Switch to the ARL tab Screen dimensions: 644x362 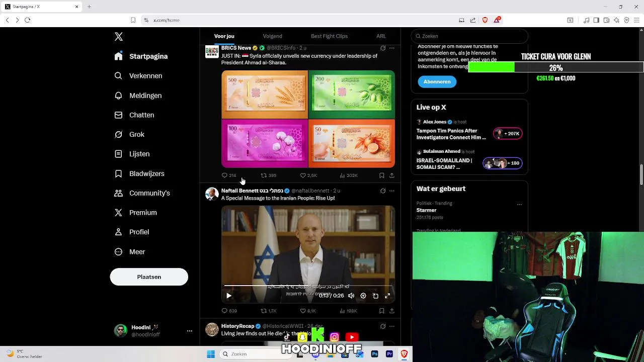[381, 36]
